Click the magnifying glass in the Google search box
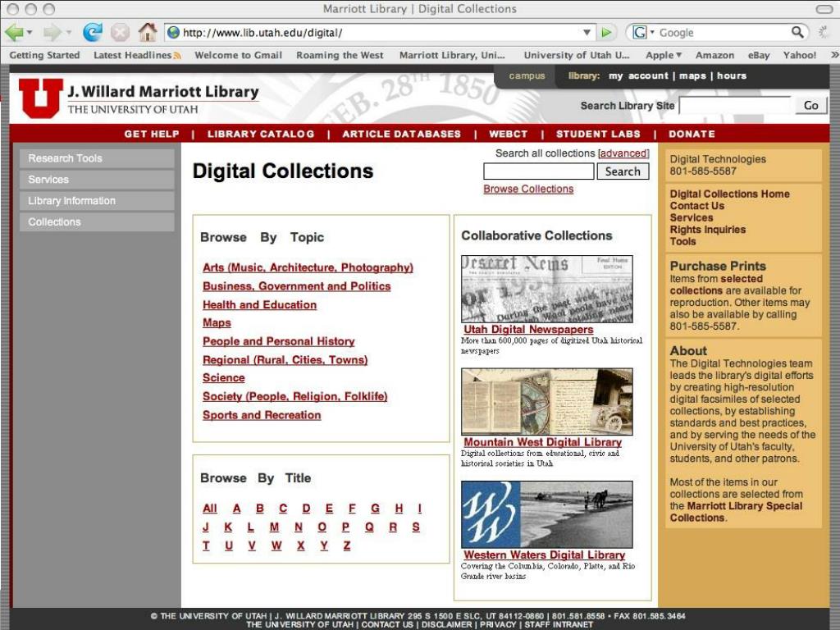Viewport: 840px width, 630px height. point(797,32)
